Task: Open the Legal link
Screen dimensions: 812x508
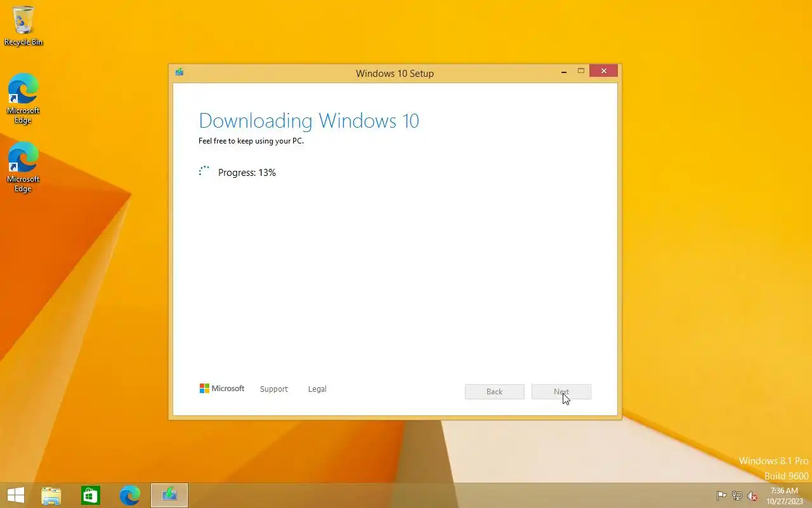Action: [x=317, y=389]
